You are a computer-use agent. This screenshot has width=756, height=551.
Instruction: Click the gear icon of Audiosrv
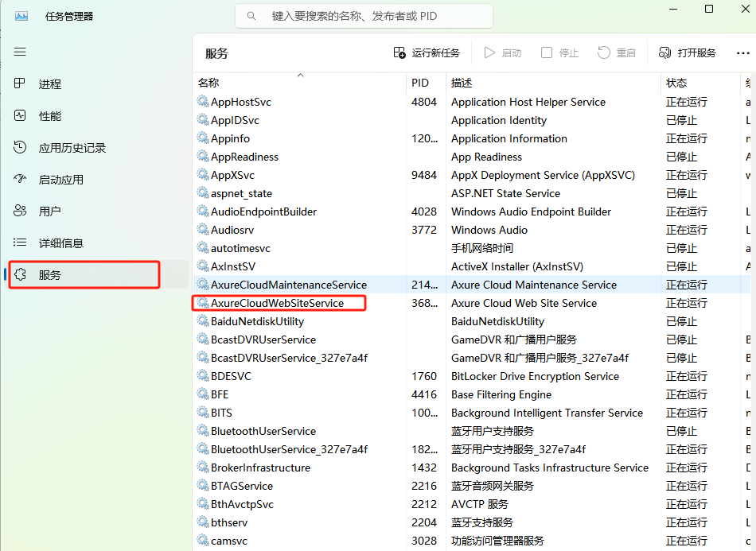pos(203,230)
